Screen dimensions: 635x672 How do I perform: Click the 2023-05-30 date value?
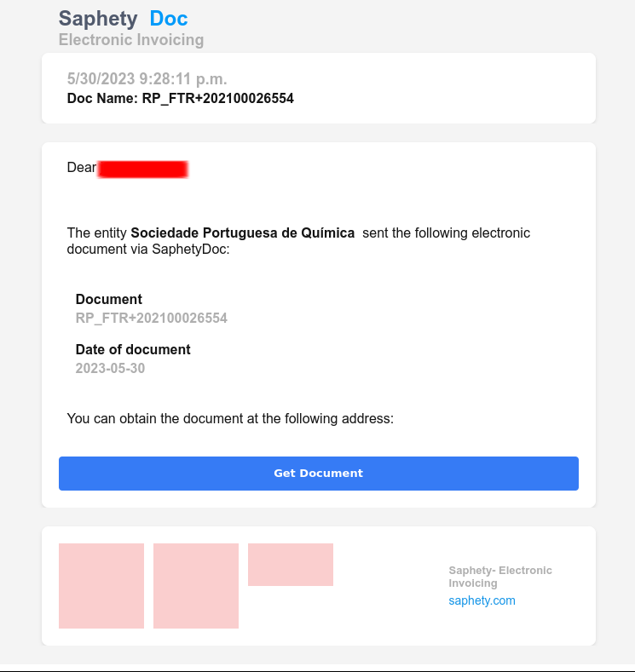111,368
